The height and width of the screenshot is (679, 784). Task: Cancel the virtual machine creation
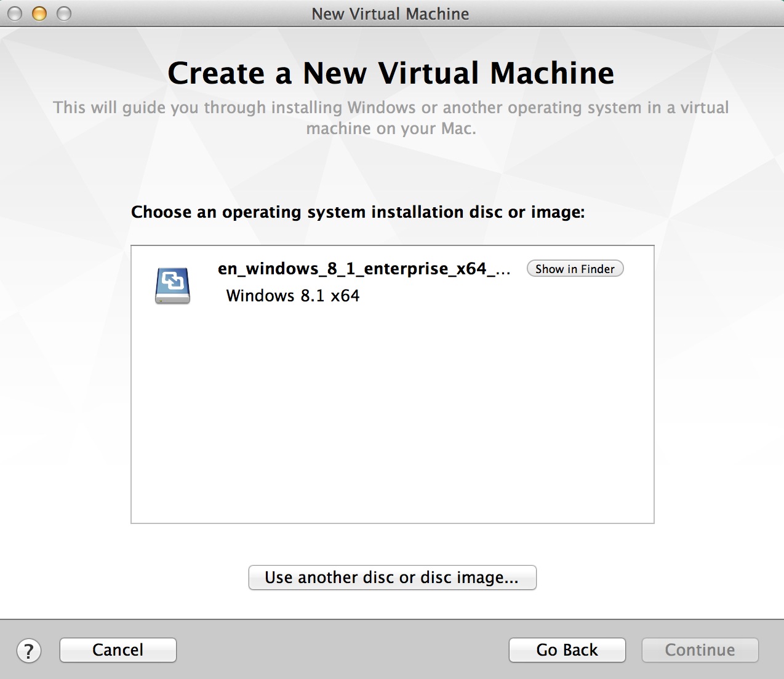(118, 650)
